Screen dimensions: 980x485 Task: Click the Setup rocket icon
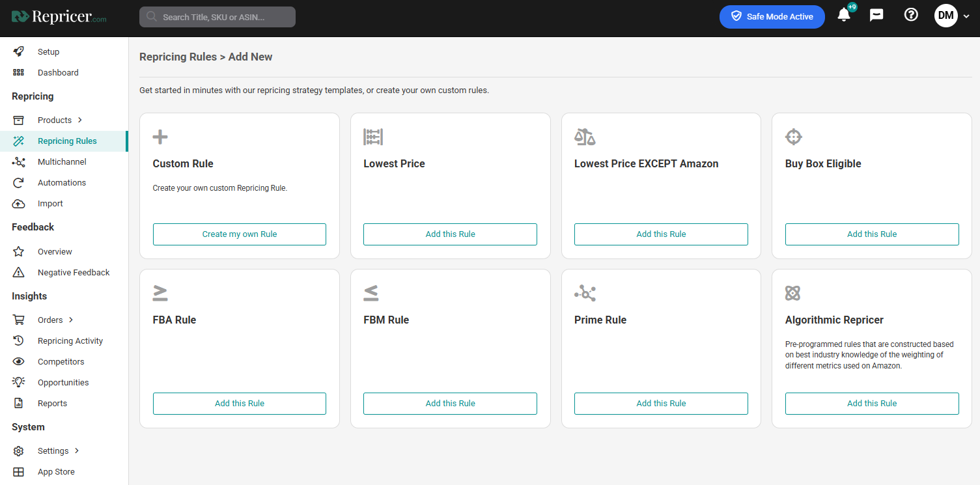pos(19,51)
